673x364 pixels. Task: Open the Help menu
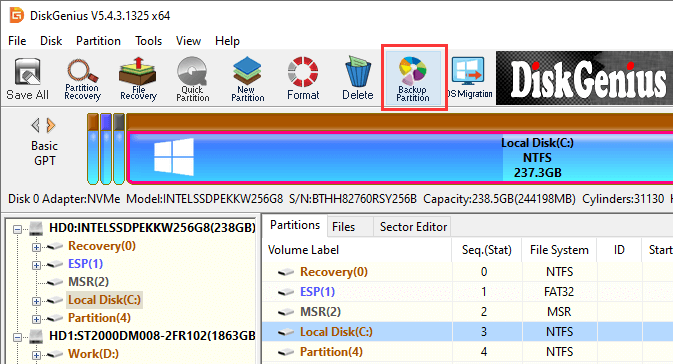[227, 41]
